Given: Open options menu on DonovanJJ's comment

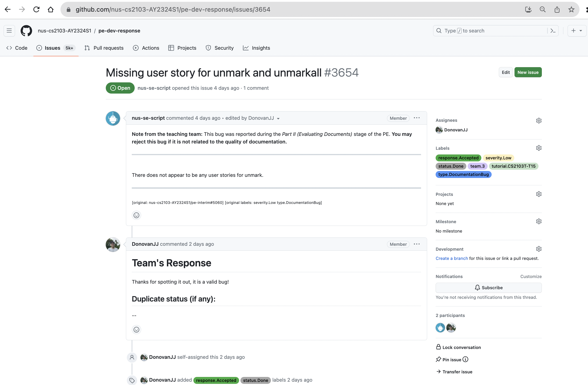Looking at the screenshot, I should pyautogui.click(x=417, y=244).
